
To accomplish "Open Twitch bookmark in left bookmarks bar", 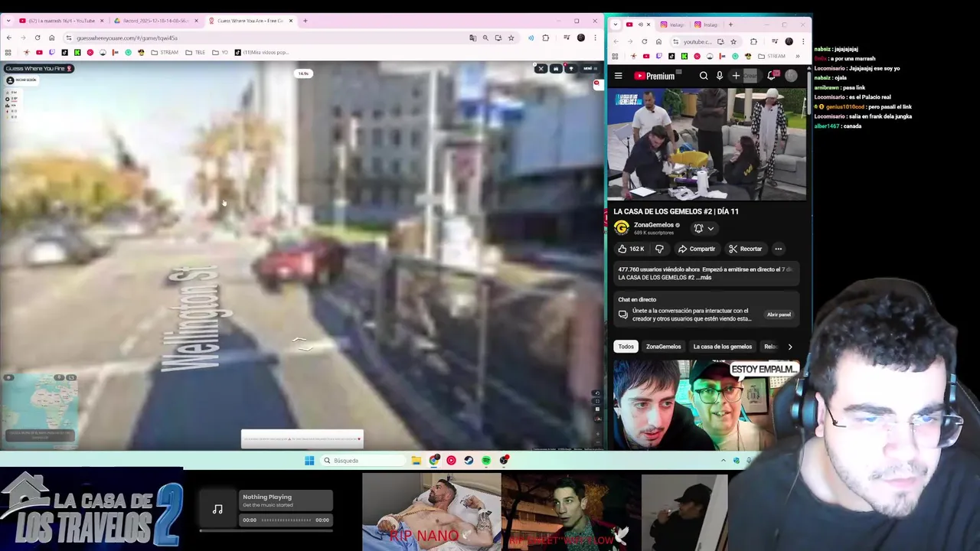I will pos(52,52).
